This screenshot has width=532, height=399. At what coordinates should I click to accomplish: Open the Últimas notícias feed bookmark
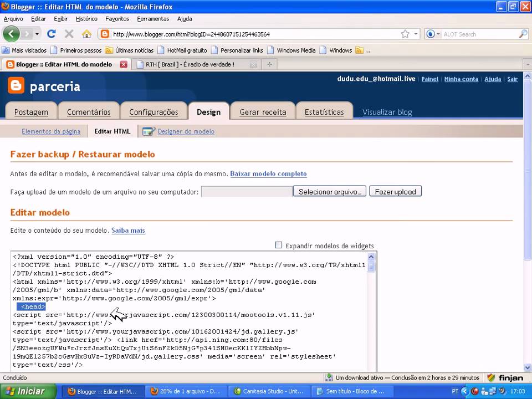tap(129, 50)
